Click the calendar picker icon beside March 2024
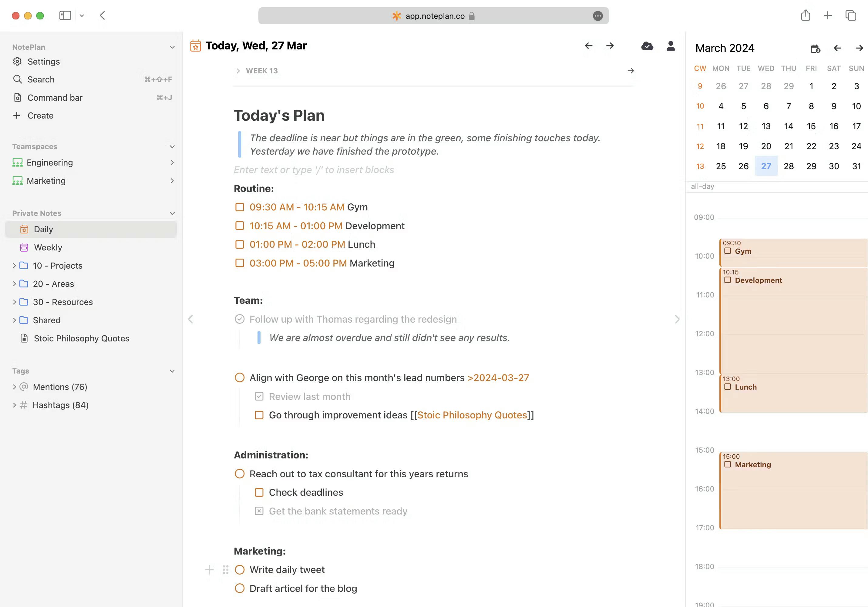Screen dimensions: 868x607 815,48
